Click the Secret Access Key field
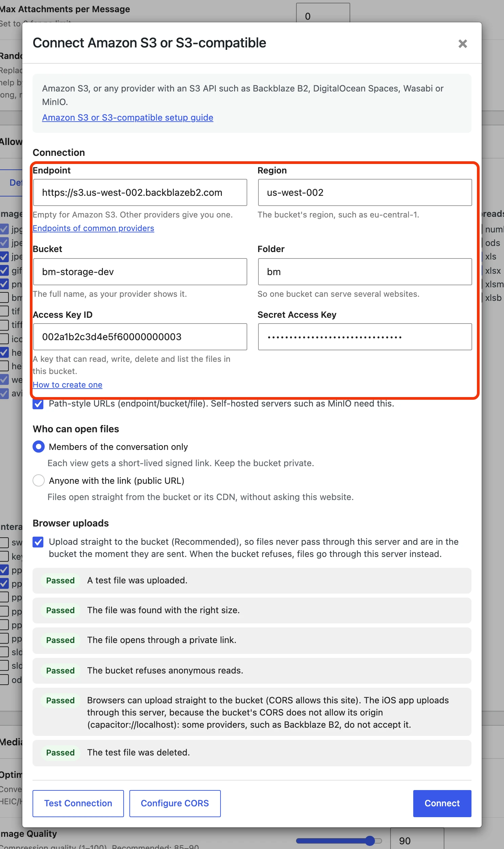This screenshot has height=849, width=504. pos(365,336)
